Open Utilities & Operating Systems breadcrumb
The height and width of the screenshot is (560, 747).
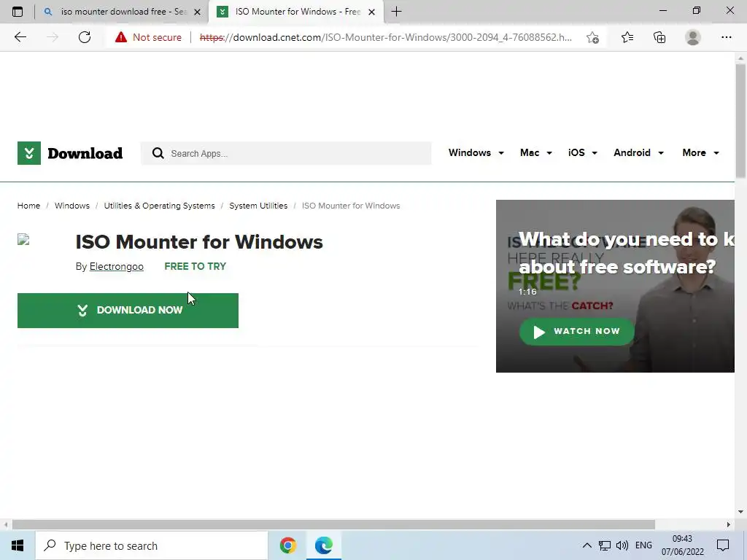tap(159, 206)
